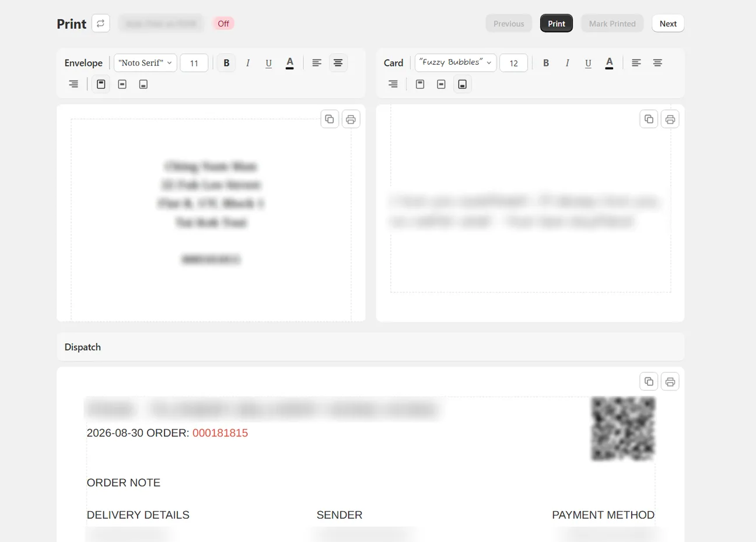
Task: Click the refresh icon next to Print heading
Action: pyautogui.click(x=101, y=23)
